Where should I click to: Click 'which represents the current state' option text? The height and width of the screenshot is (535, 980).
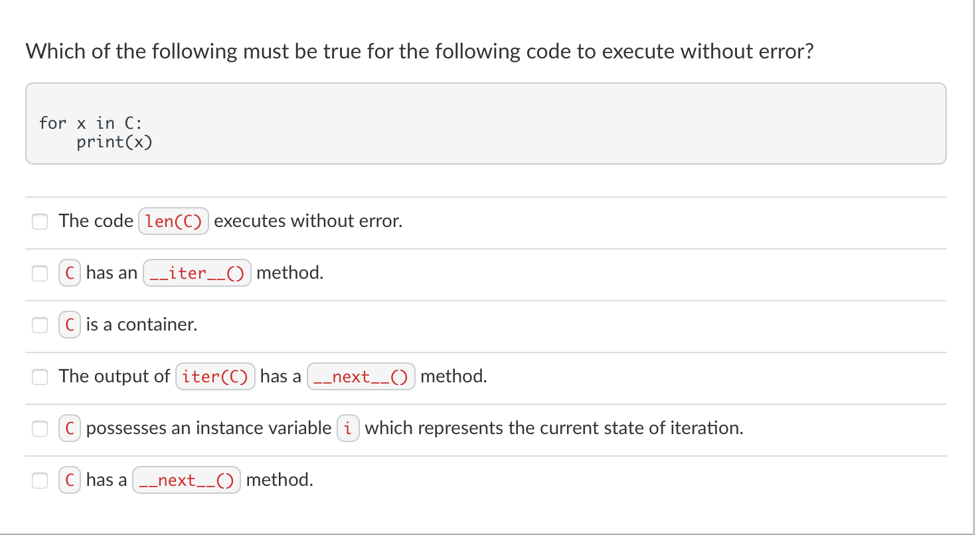tap(553, 428)
